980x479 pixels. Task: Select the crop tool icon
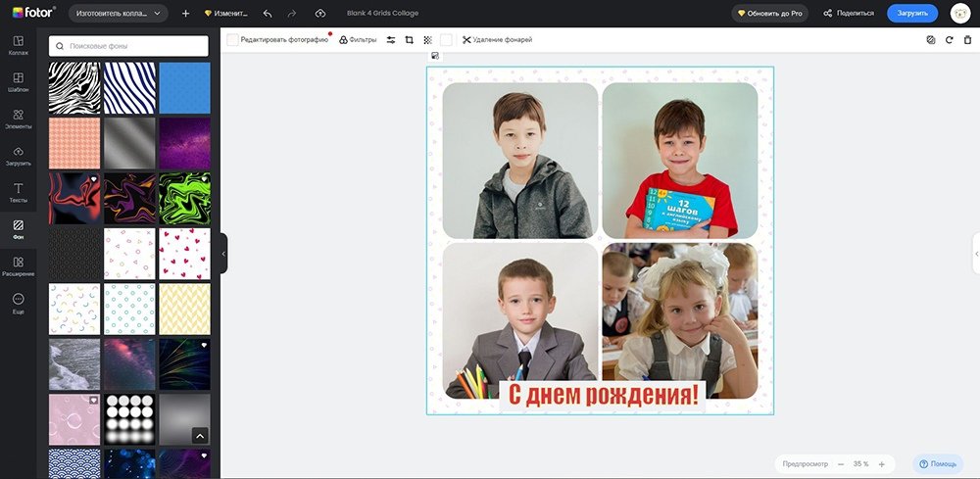pyautogui.click(x=410, y=40)
